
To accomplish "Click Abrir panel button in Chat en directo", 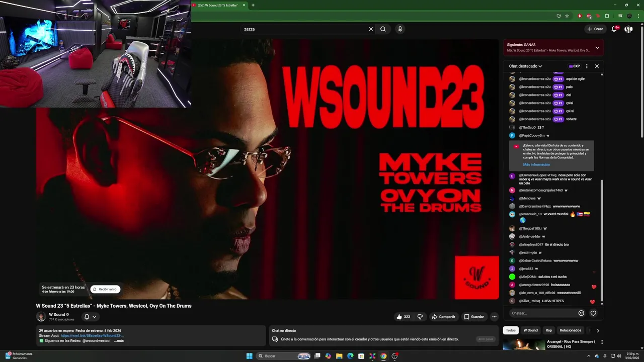I will click(x=486, y=339).
